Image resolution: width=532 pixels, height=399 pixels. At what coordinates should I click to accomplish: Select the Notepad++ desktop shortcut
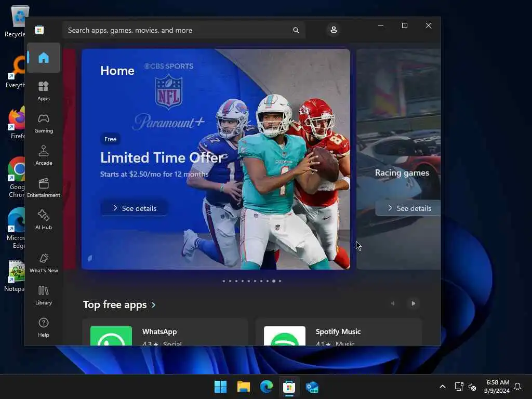[15, 276]
